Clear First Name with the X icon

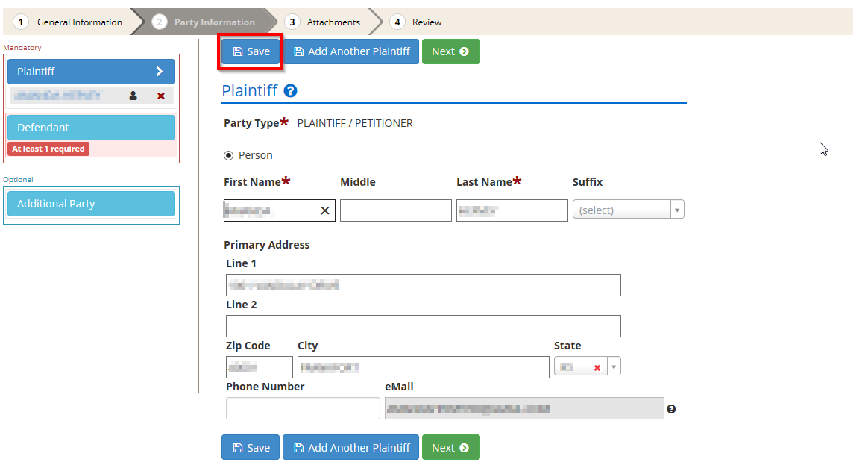(325, 210)
